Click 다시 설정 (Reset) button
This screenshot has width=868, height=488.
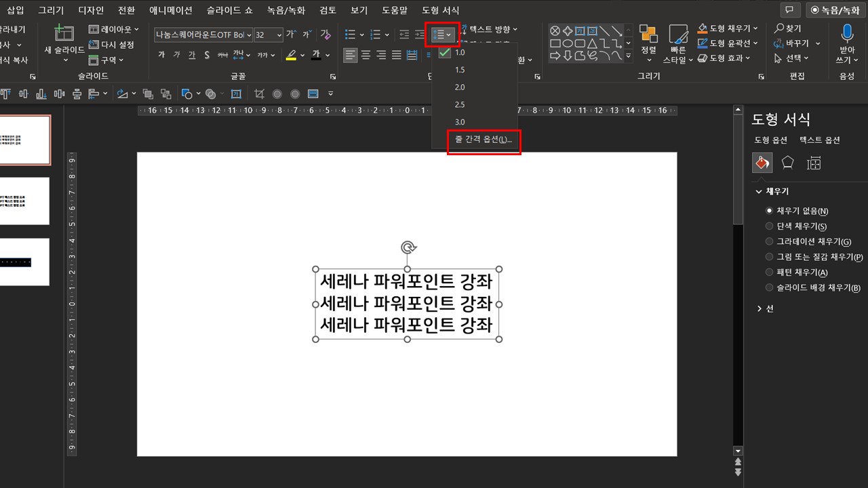click(x=112, y=45)
